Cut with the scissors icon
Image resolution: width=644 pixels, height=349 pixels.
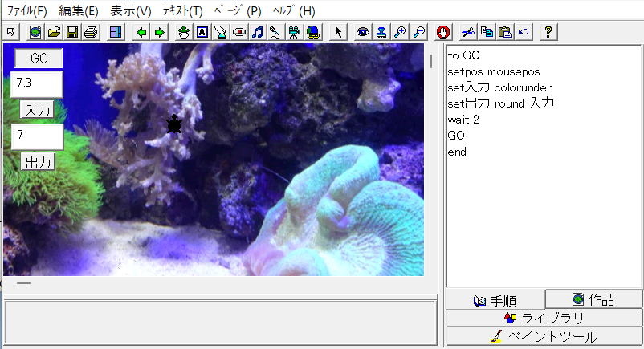(468, 31)
